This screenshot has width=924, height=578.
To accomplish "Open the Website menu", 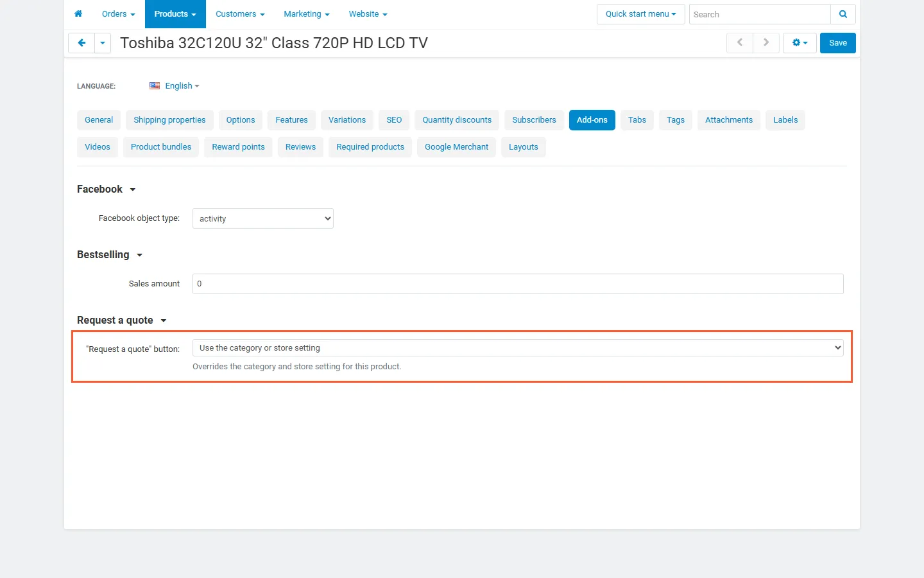I will (x=368, y=14).
